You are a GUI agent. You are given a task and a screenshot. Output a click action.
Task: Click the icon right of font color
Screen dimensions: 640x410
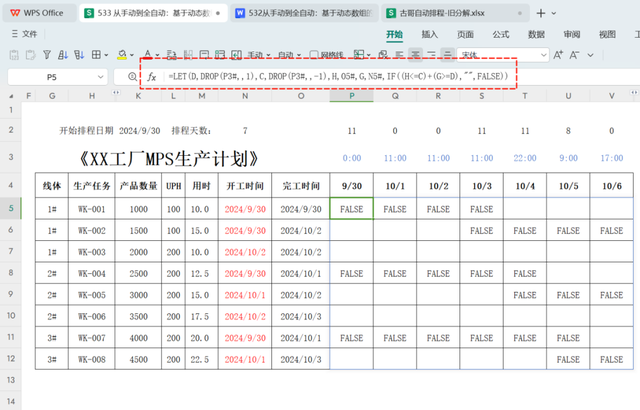pyautogui.click(x=172, y=55)
